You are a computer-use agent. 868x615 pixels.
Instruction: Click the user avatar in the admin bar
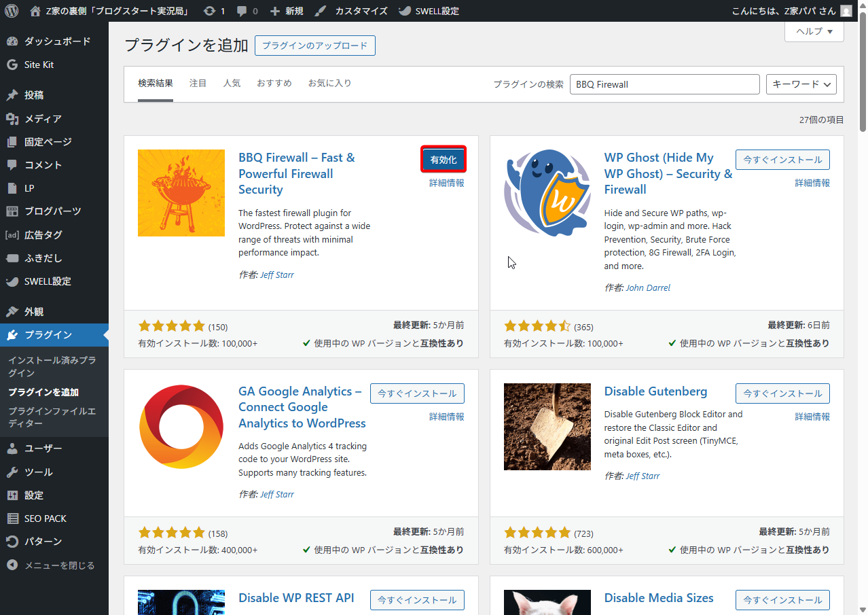click(x=846, y=11)
